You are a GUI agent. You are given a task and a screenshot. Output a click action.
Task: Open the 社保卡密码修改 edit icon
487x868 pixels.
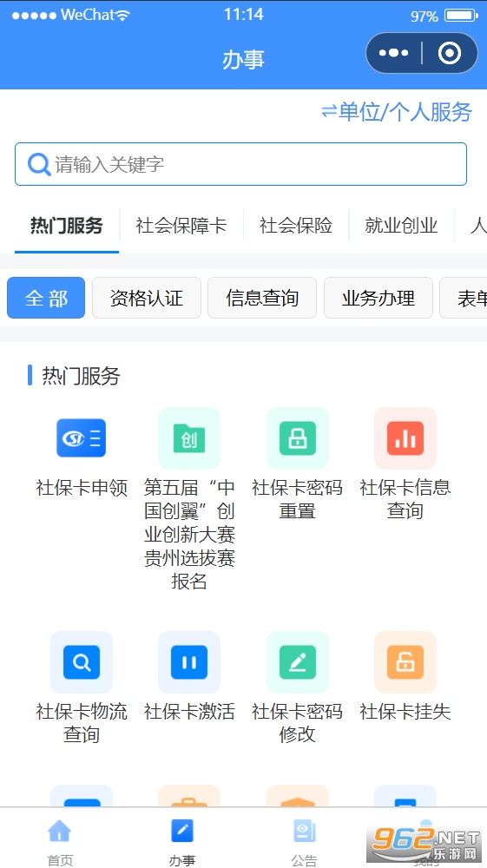pyautogui.click(x=298, y=662)
